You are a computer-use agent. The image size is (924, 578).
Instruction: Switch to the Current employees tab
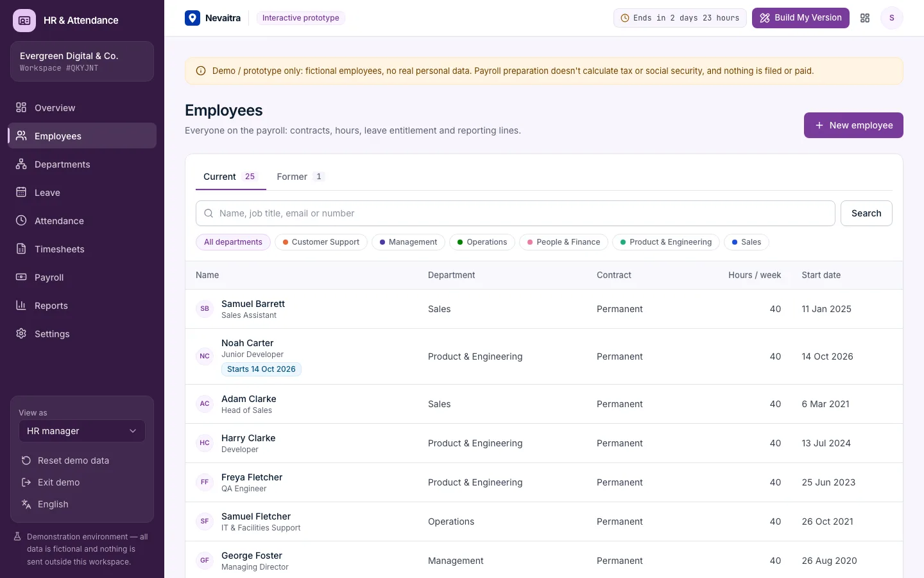click(230, 177)
